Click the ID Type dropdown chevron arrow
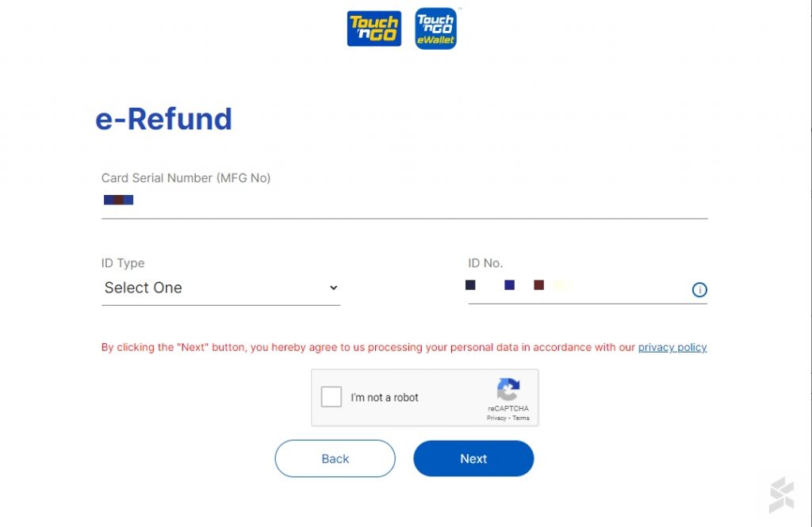The height and width of the screenshot is (527, 812). pyautogui.click(x=333, y=288)
